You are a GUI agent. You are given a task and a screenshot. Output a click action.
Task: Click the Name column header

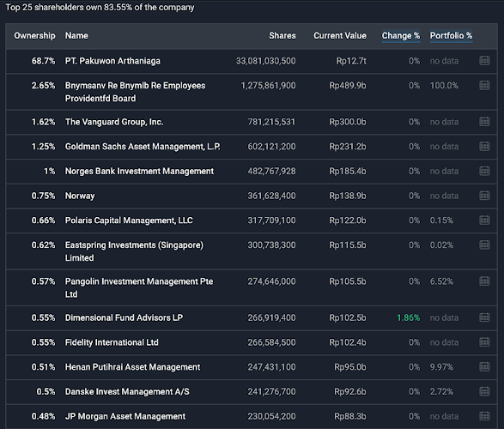point(76,36)
